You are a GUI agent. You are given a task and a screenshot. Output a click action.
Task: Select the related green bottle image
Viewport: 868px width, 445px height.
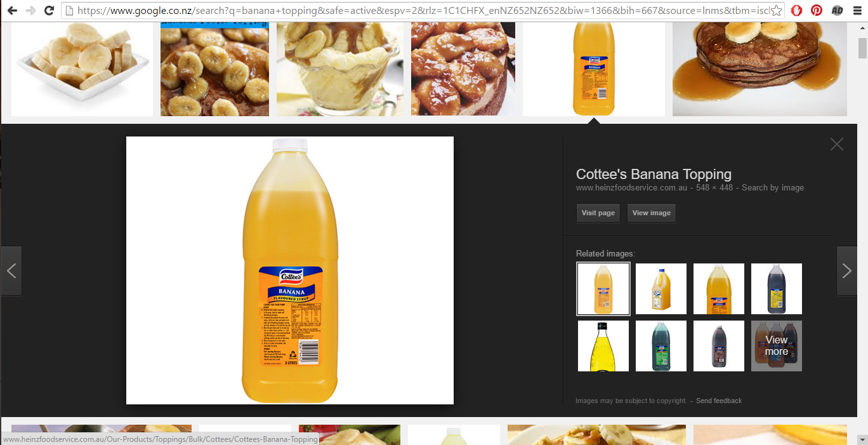661,346
